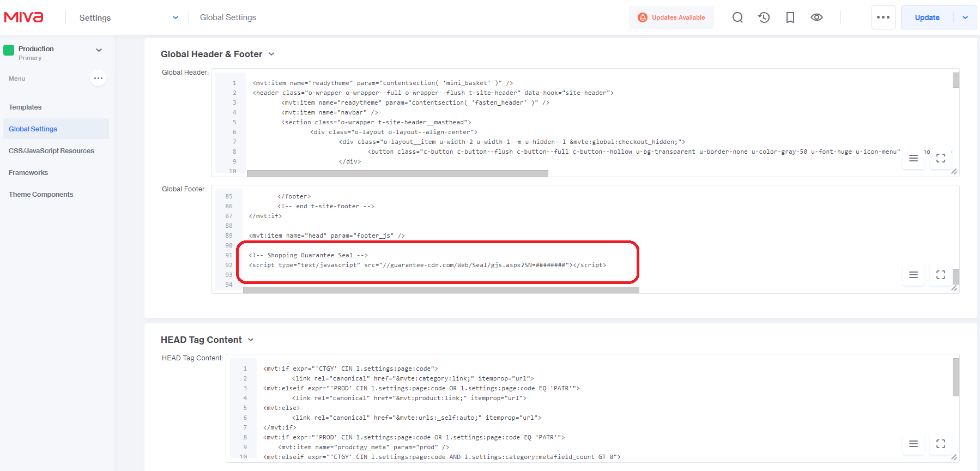Click the Shopping Guarantee Seal comment line
The image size is (980, 471).
(x=308, y=255)
